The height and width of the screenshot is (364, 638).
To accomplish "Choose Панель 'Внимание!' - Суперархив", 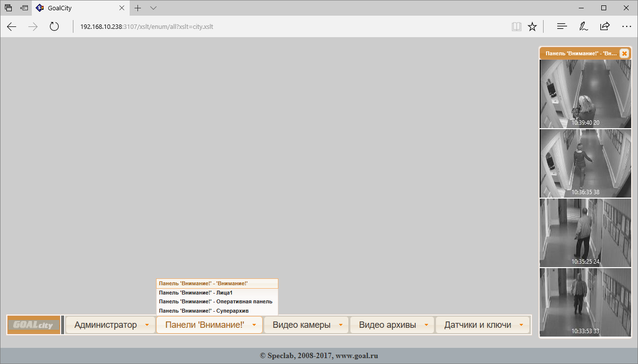I will [217, 311].
